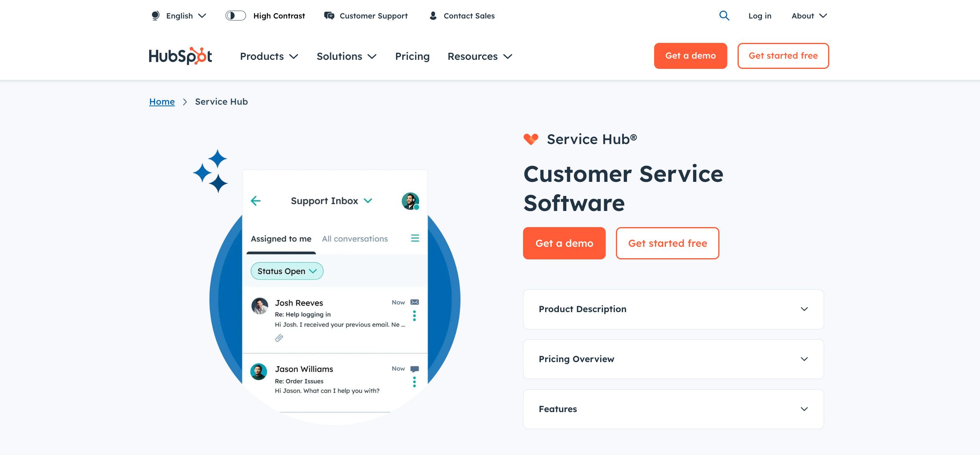Click the hamburger filter icon beside All conversations
Image resolution: width=980 pixels, height=455 pixels.
coord(415,238)
